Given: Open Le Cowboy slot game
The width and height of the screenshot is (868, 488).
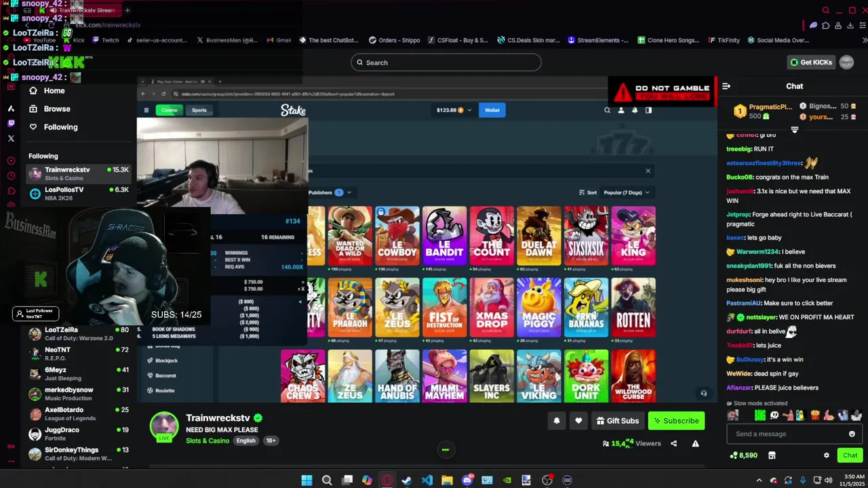Looking at the screenshot, I should [x=397, y=236].
